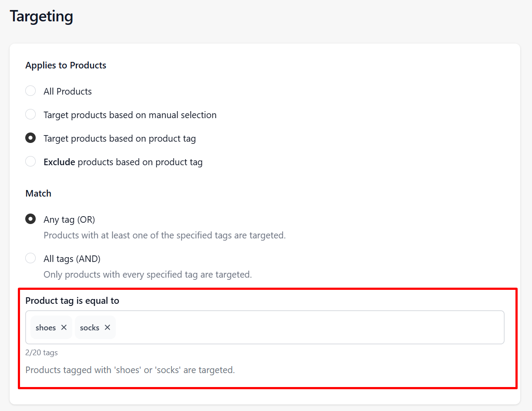Click the '2/20 tags' counter text
The height and width of the screenshot is (411, 532).
[41, 353]
